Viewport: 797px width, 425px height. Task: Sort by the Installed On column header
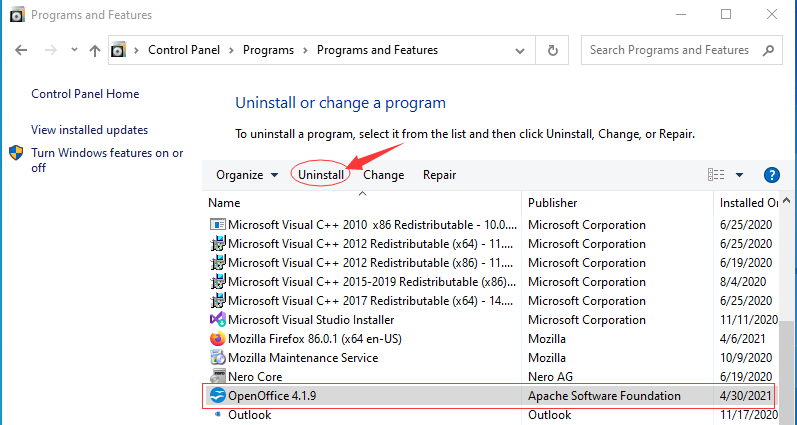tap(747, 202)
